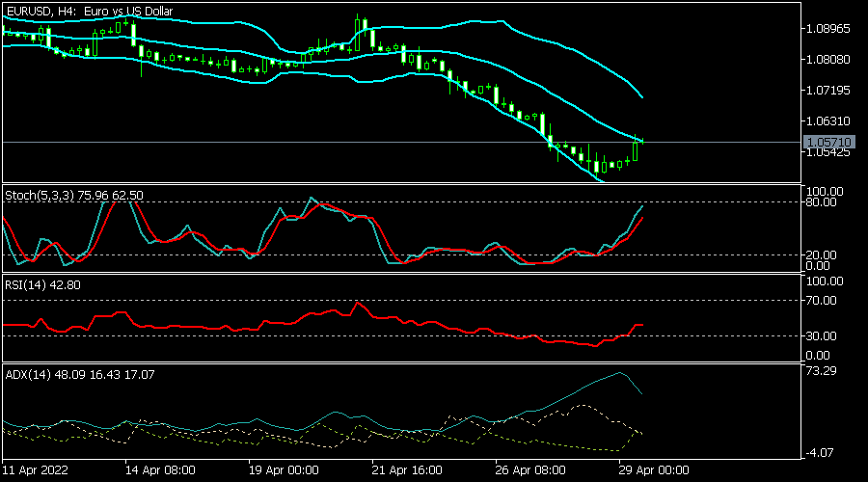Click the ADX line peak near 29 Apr
Screen dimensions: 868x482
pos(620,373)
